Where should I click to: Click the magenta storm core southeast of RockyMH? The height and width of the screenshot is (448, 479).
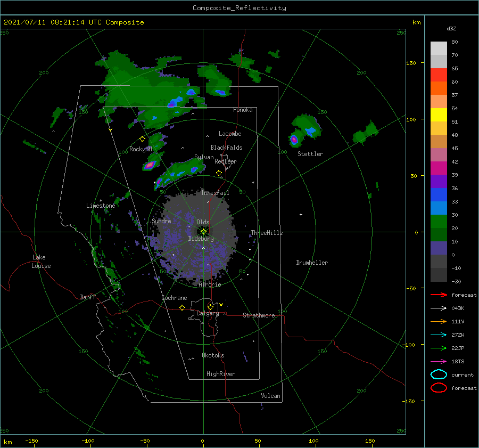point(150,165)
